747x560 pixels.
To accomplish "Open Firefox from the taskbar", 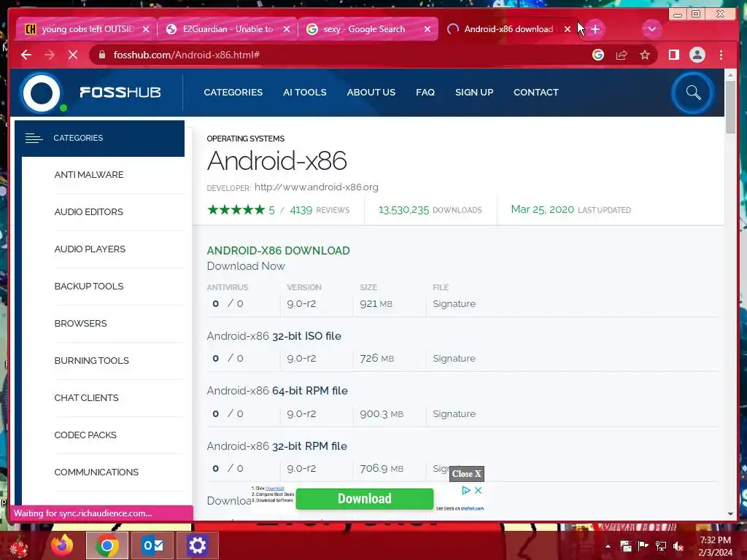I will (63, 545).
